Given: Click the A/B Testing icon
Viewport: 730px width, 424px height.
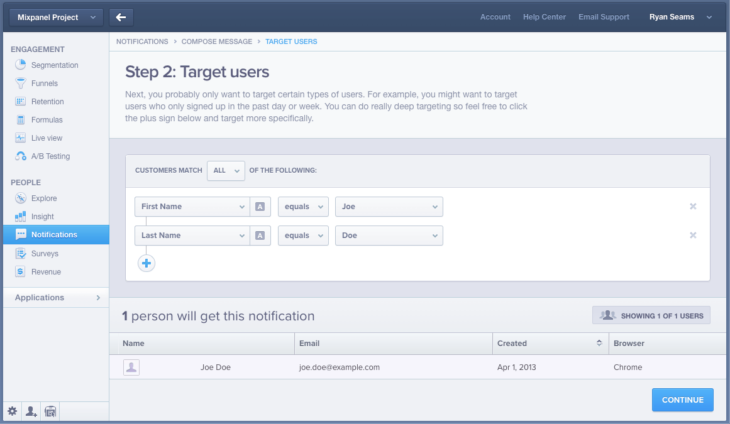Looking at the screenshot, I should point(20,156).
